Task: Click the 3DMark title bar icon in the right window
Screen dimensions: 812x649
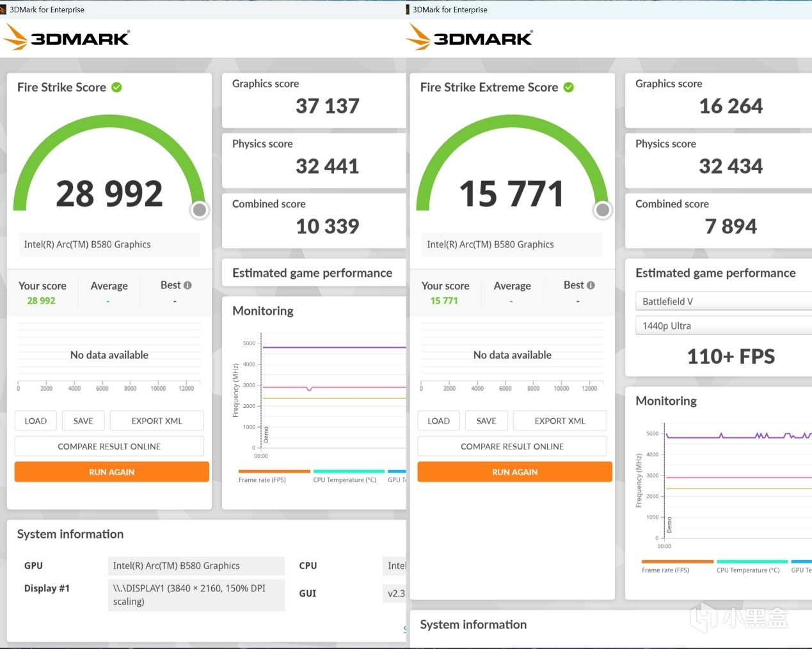Action: [408, 10]
